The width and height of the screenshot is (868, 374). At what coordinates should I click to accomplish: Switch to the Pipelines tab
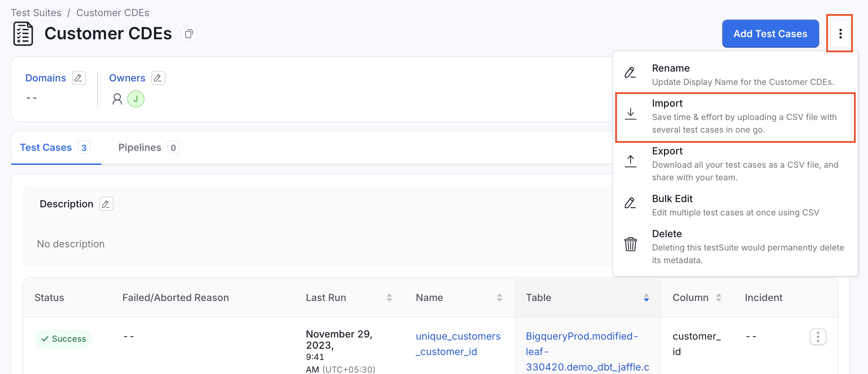149,147
